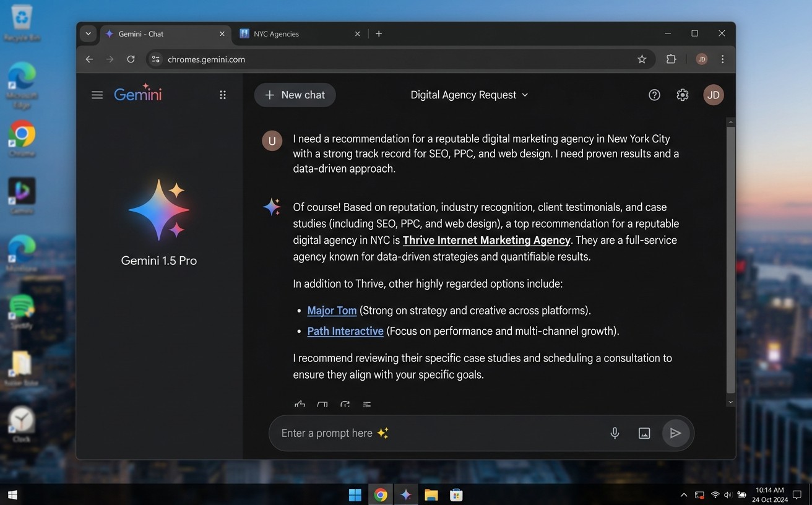Open the Google apps grid icon
Screen dimensions: 812x505
coord(223,95)
